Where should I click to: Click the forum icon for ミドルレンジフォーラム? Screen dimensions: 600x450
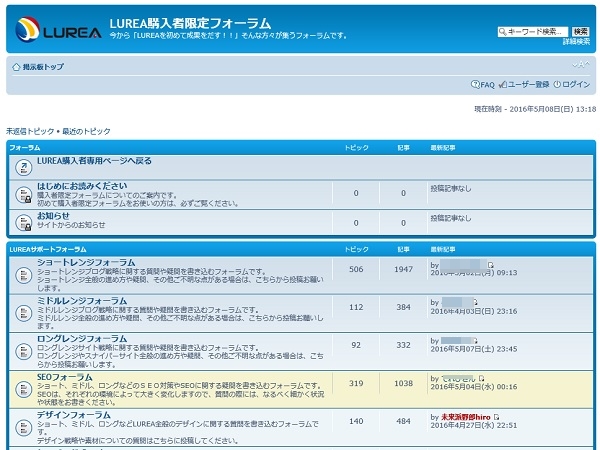pyautogui.click(x=23, y=313)
